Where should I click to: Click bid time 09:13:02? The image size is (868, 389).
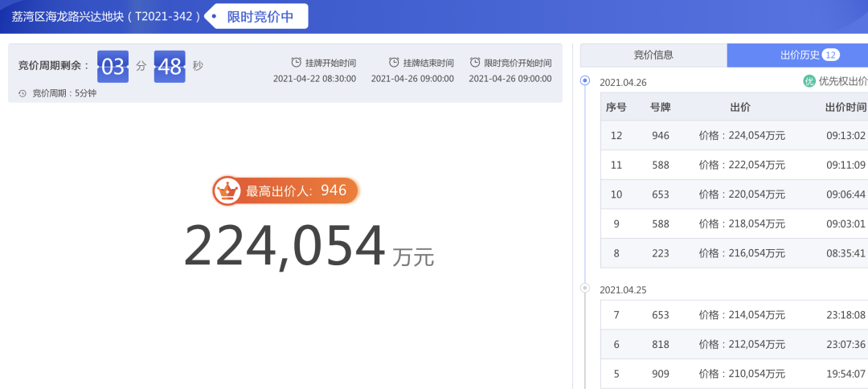[845, 136]
